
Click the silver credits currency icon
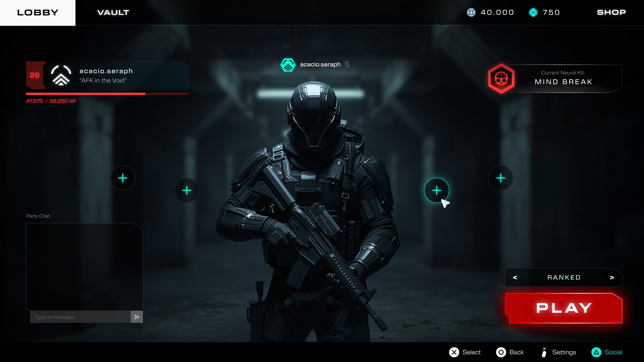[x=471, y=13]
